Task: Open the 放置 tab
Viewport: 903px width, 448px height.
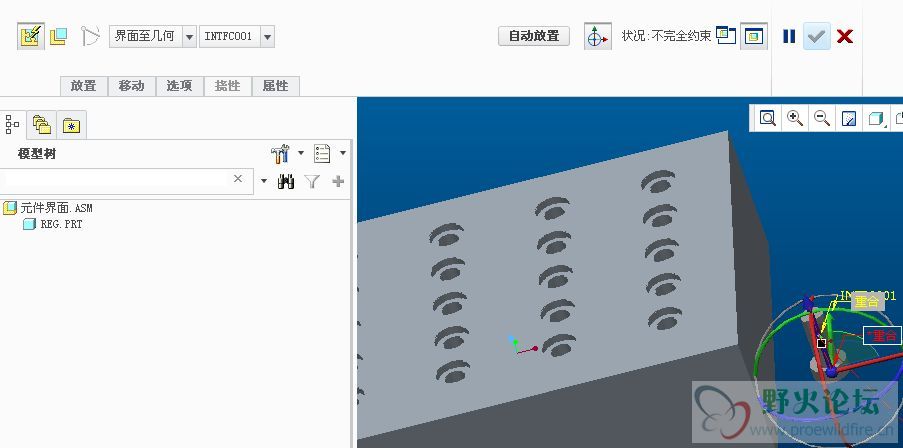Action: click(84, 86)
